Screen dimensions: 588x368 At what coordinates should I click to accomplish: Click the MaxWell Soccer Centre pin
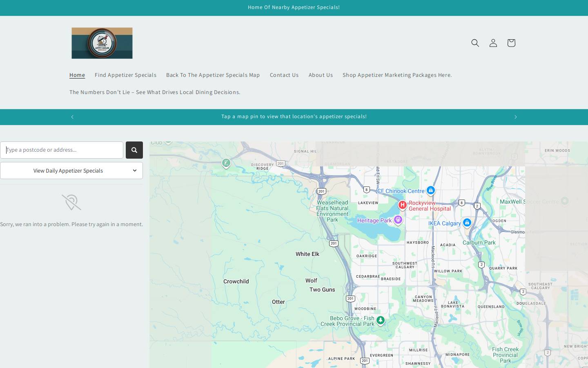(565, 201)
